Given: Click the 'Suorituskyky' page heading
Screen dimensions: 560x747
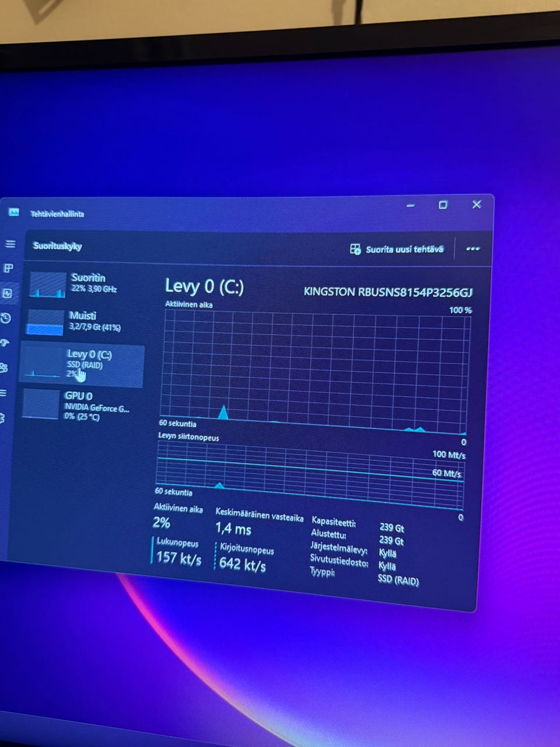Looking at the screenshot, I should point(57,246).
